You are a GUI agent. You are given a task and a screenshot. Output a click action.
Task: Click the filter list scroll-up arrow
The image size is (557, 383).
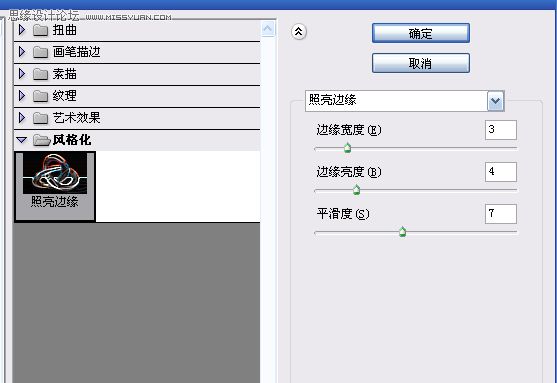pos(268,29)
